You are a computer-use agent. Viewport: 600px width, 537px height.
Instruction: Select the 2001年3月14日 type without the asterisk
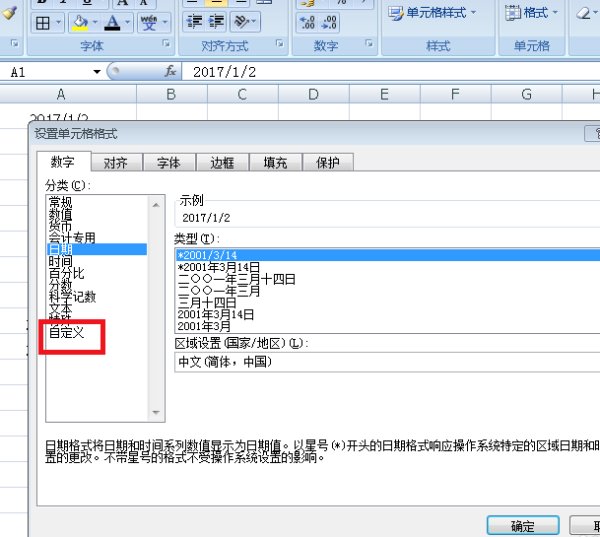point(388,314)
